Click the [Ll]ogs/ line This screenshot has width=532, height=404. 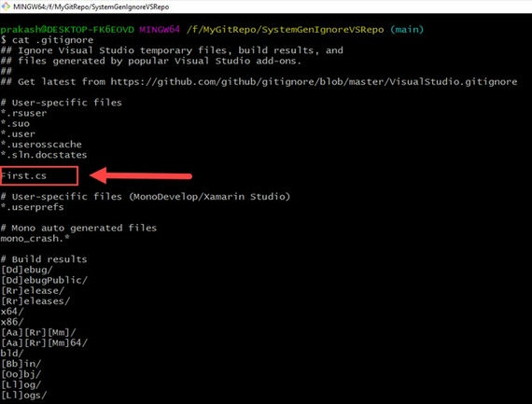click(23, 396)
